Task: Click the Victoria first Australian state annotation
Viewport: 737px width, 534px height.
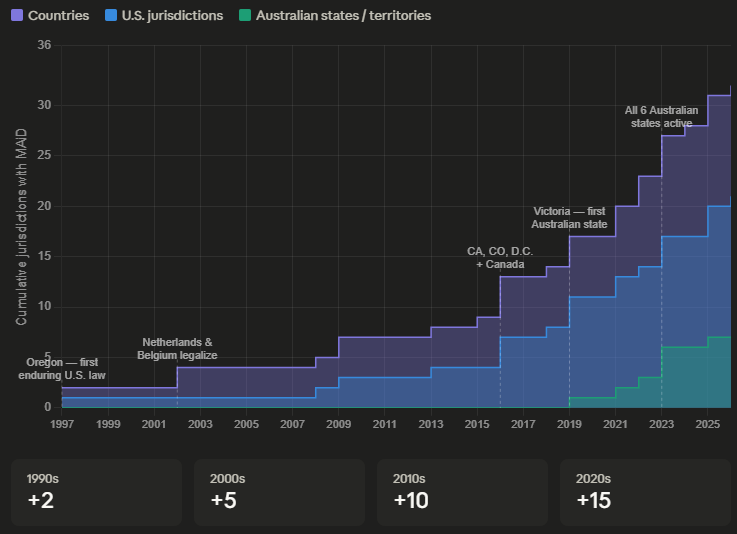Action: [569, 217]
